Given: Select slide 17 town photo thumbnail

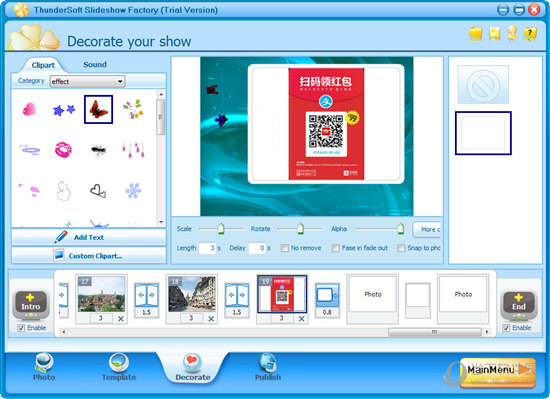Looking at the screenshot, I should (101, 294).
